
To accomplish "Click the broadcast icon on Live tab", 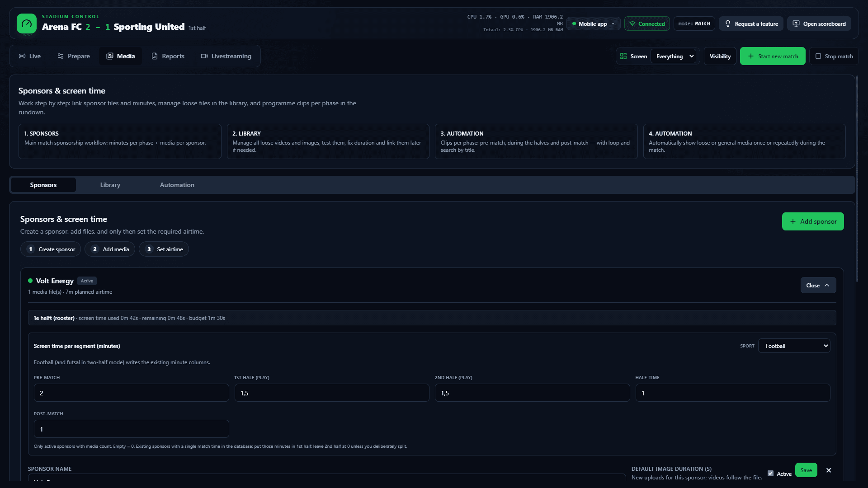I will click(x=22, y=56).
